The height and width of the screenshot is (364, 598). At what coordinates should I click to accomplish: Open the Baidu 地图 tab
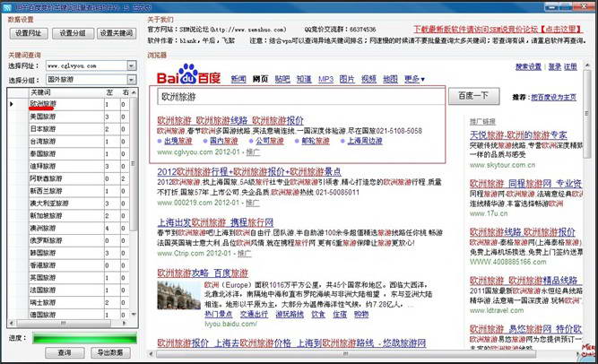[x=391, y=79]
